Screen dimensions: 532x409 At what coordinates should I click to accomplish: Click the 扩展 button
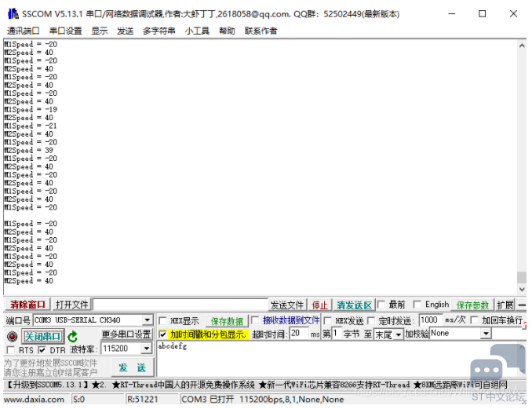[x=505, y=305]
